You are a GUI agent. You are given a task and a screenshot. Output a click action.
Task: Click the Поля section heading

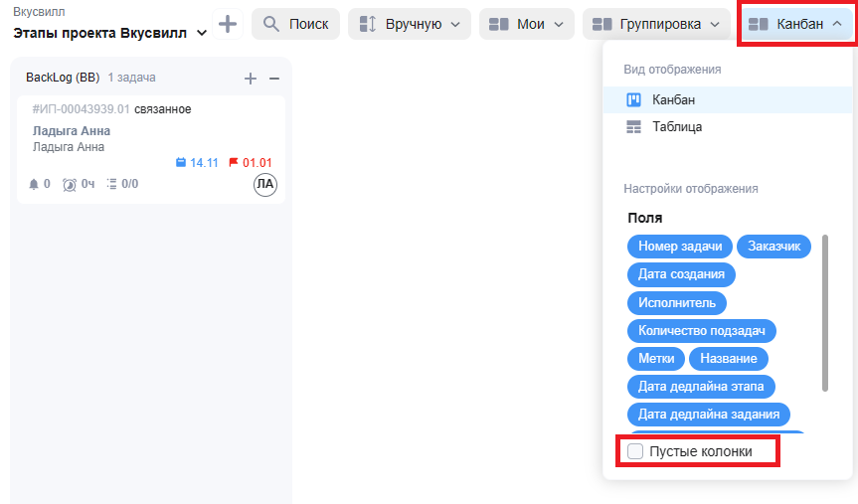pyautogui.click(x=644, y=218)
